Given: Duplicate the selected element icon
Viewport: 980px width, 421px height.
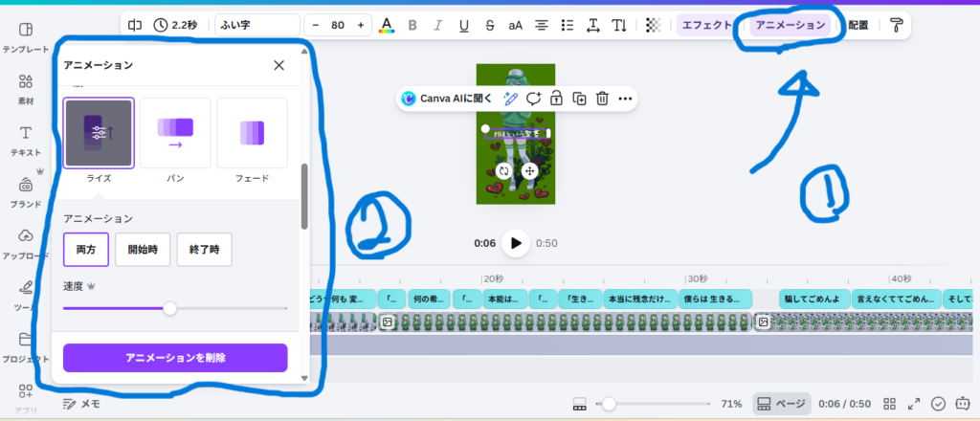Looking at the screenshot, I should tap(580, 98).
